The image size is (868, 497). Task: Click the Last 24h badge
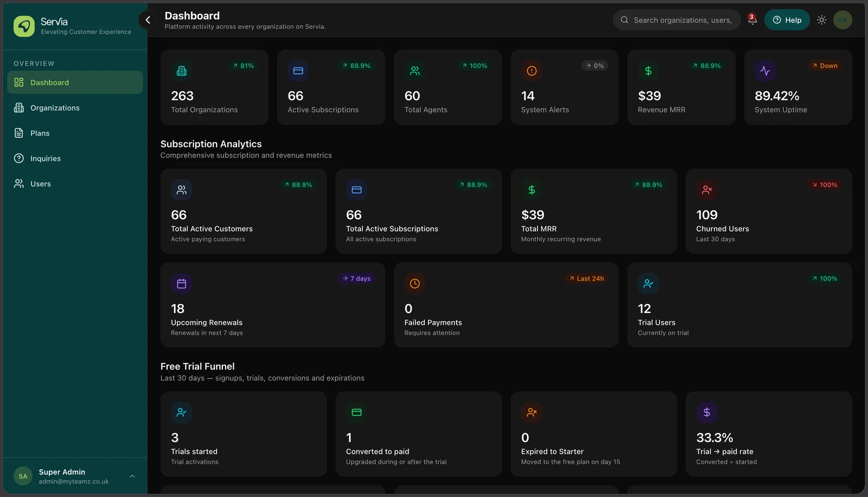coord(586,278)
